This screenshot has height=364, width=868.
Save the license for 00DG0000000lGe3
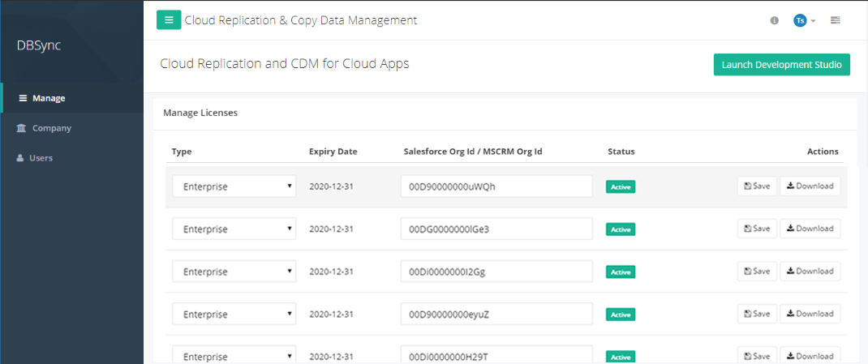[757, 229]
